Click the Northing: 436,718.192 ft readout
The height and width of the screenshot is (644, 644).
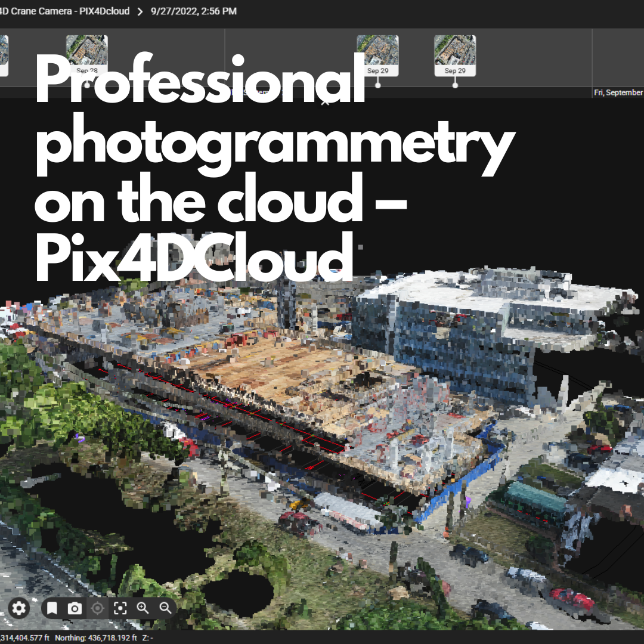tap(95, 637)
